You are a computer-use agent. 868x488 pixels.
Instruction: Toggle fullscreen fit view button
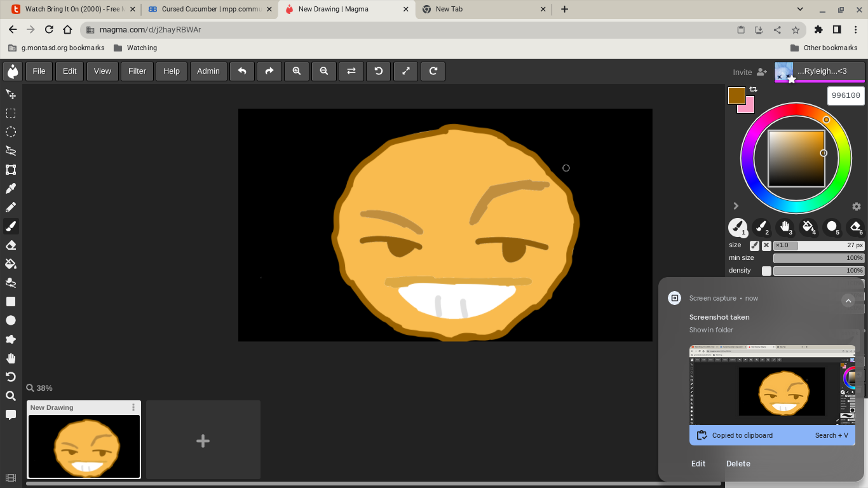(406, 71)
